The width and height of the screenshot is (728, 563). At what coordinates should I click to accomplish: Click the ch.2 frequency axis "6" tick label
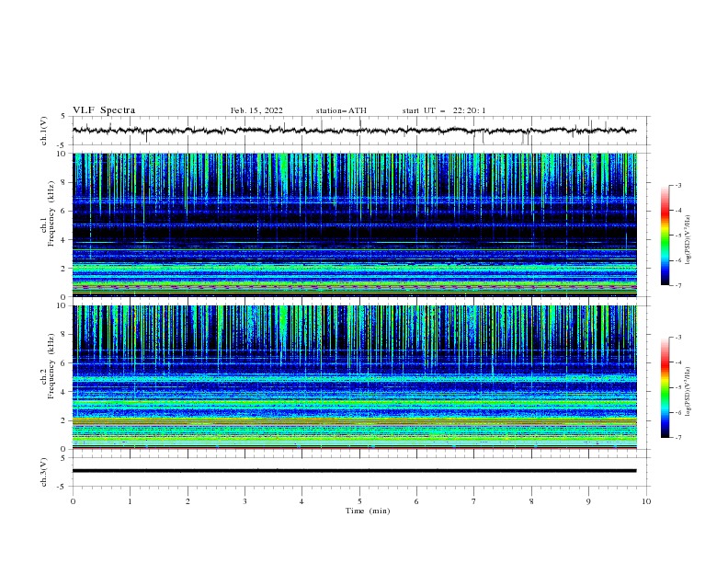click(63, 363)
